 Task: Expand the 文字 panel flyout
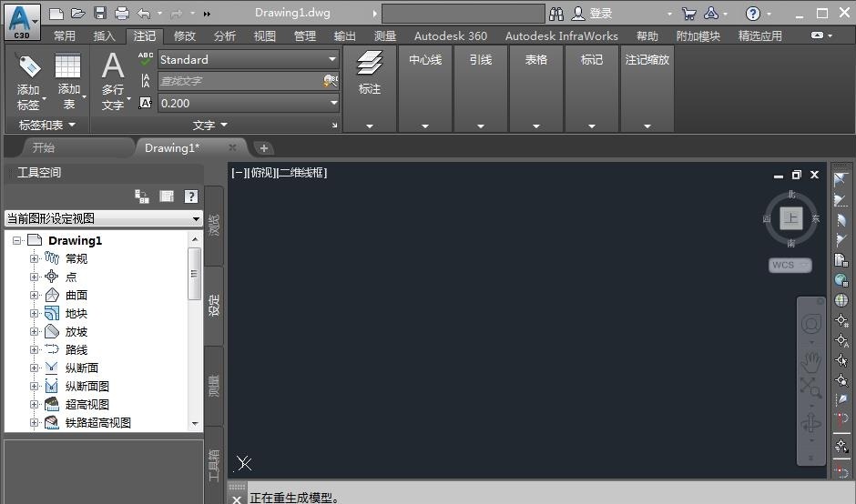point(210,125)
